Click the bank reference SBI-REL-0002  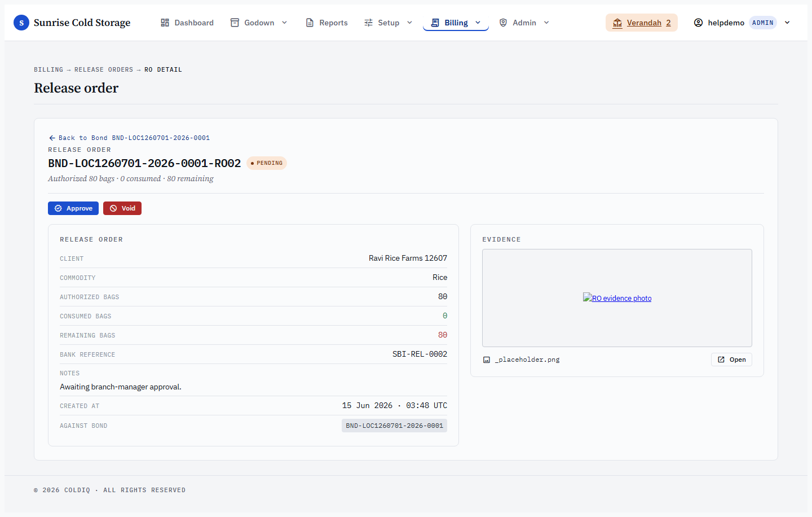coord(420,354)
